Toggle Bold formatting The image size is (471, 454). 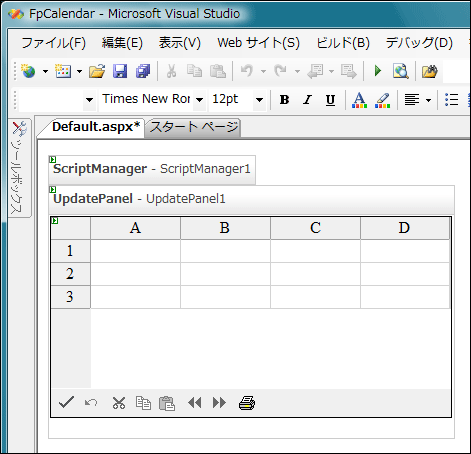tap(284, 99)
